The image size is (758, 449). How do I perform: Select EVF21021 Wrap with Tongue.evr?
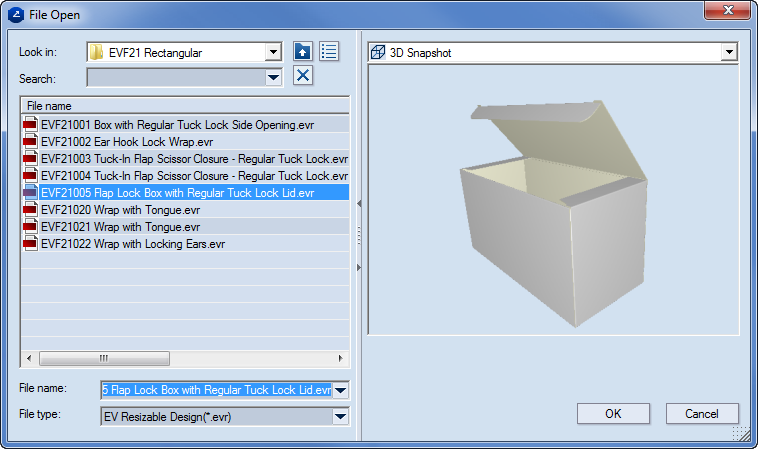[x=119, y=227]
